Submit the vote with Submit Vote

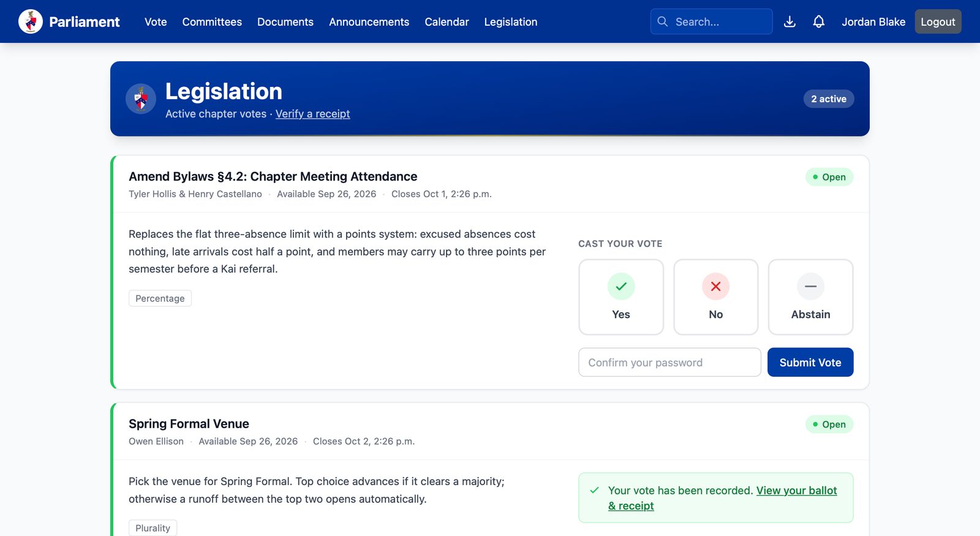tap(810, 362)
